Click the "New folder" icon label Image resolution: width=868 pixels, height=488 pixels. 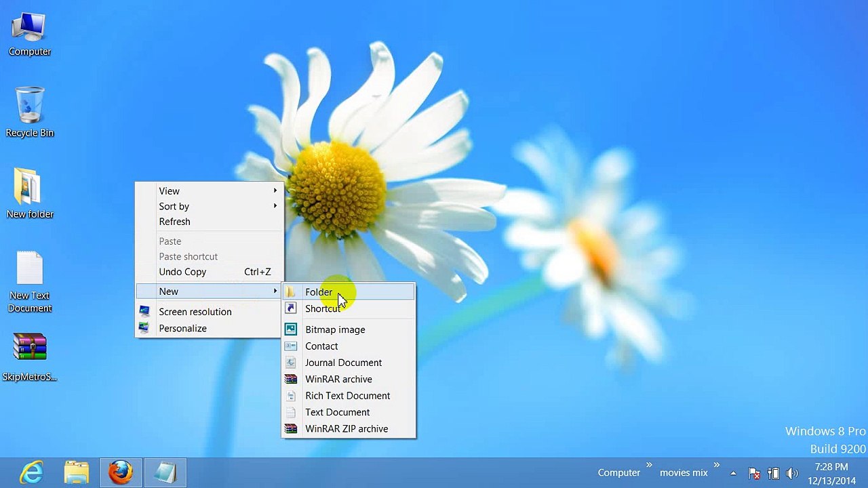(30, 214)
